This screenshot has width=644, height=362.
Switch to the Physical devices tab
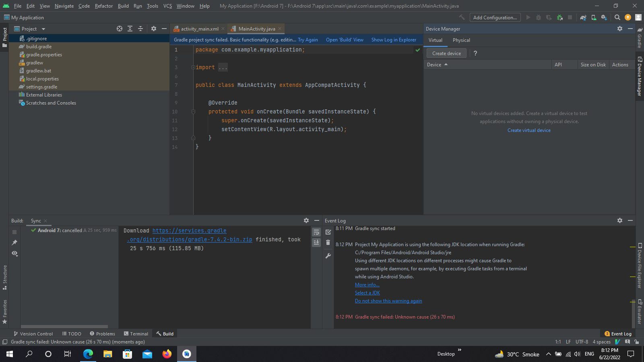[461, 40]
